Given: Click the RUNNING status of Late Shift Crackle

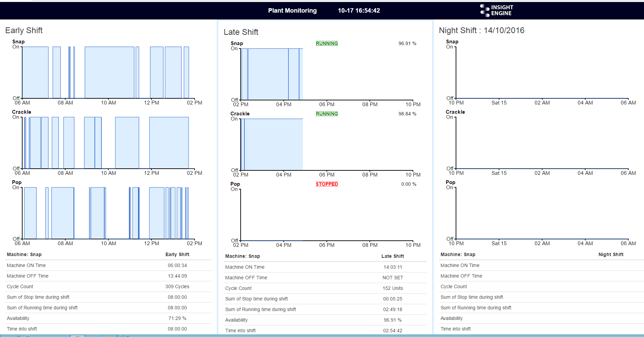Looking at the screenshot, I should [326, 114].
